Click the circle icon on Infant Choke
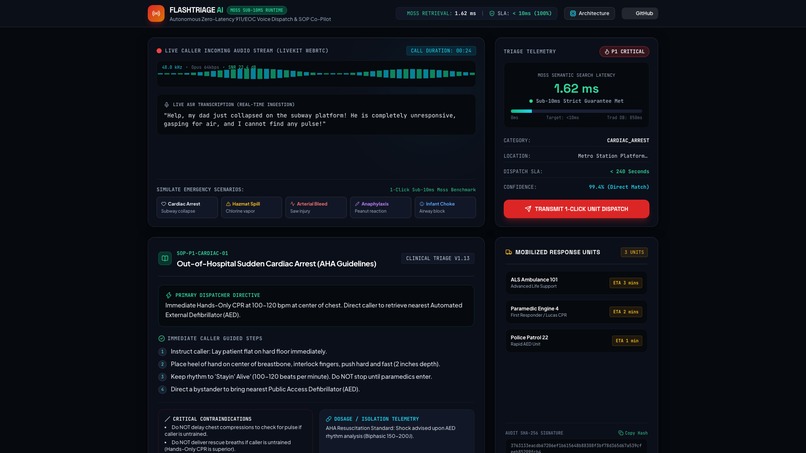The width and height of the screenshot is (806, 453). (422, 204)
